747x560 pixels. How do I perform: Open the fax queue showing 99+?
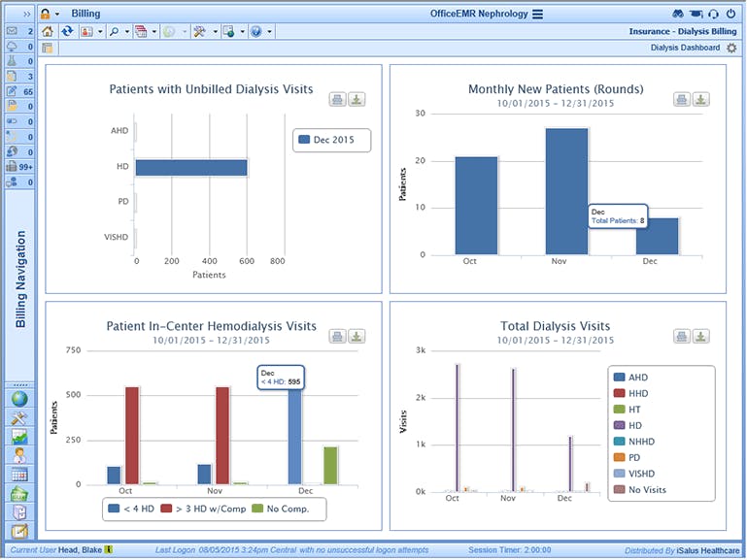(19, 167)
